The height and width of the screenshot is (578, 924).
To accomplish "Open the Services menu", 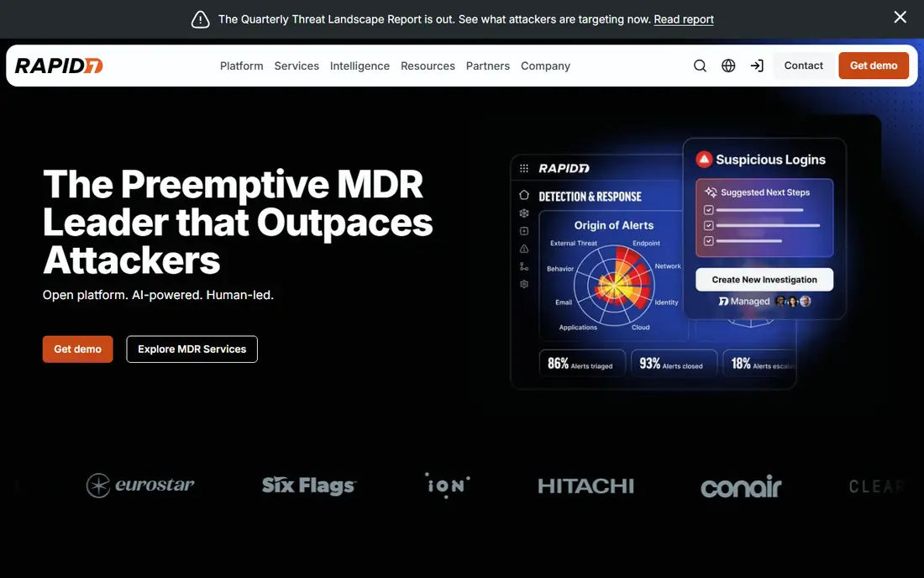I will pyautogui.click(x=297, y=66).
